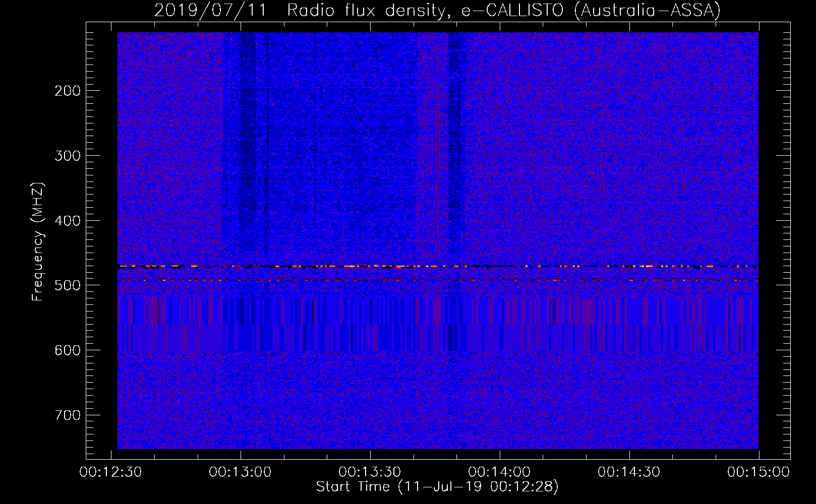This screenshot has height=504, width=816.
Task: Click the 00:13:00 time tick label
Action: click(241, 472)
